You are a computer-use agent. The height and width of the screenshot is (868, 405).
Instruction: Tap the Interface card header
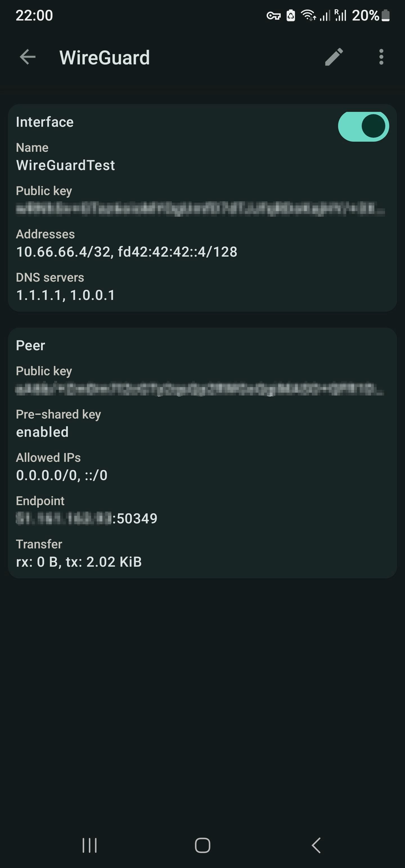tap(44, 122)
